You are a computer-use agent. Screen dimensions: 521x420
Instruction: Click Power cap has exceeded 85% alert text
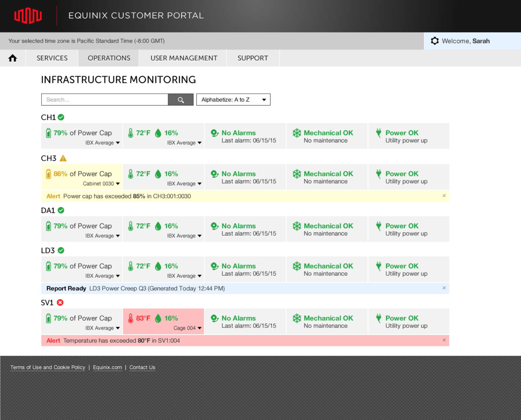click(x=127, y=196)
